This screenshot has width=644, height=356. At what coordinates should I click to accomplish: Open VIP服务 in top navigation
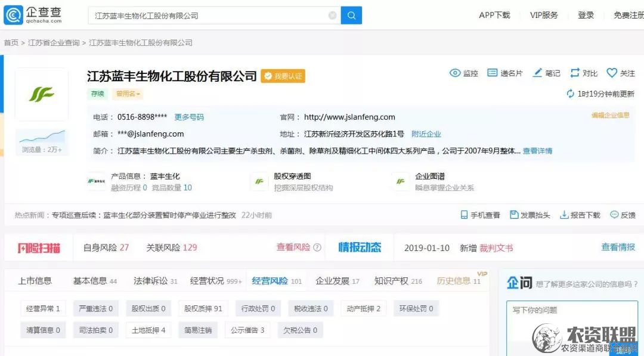click(544, 15)
